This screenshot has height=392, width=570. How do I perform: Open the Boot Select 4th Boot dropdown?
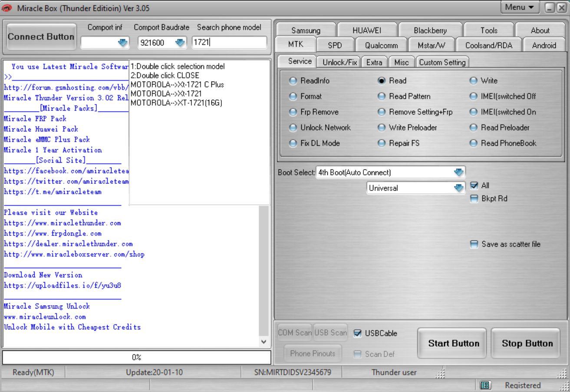coord(459,172)
